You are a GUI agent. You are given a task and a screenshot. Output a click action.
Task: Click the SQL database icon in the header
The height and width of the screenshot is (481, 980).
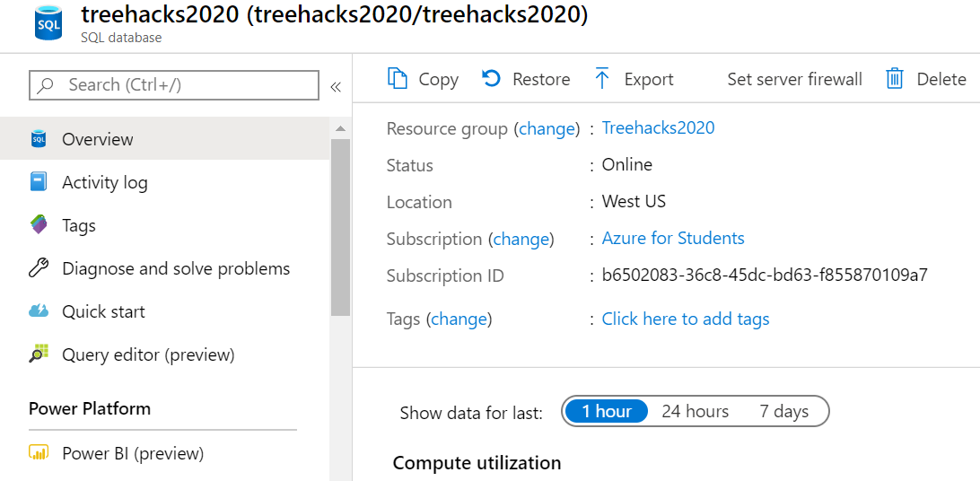pos(48,23)
